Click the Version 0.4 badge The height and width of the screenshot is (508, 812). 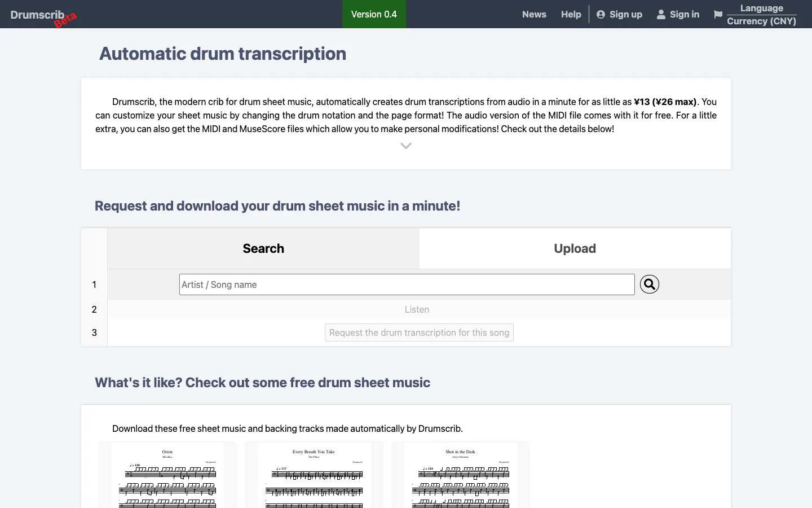(374, 14)
